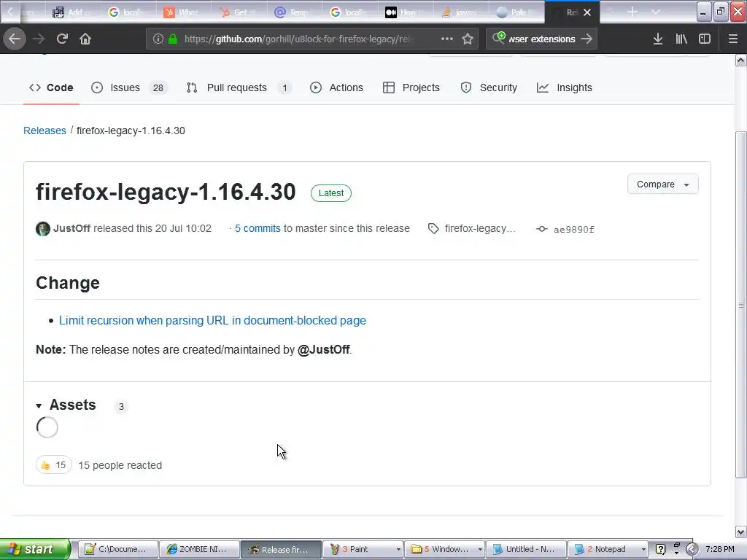List all tabs dropdown arrow
Screen dimensions: 747x560
[656, 12]
